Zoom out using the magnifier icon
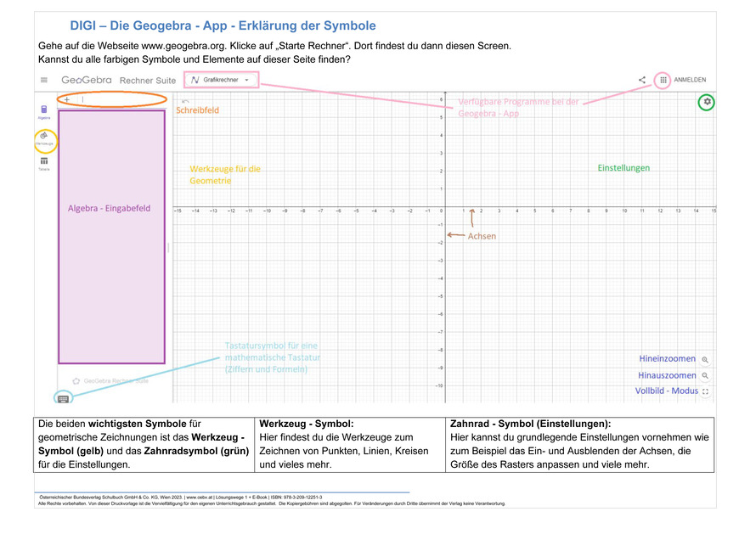The width and height of the screenshot is (756, 534). click(705, 376)
